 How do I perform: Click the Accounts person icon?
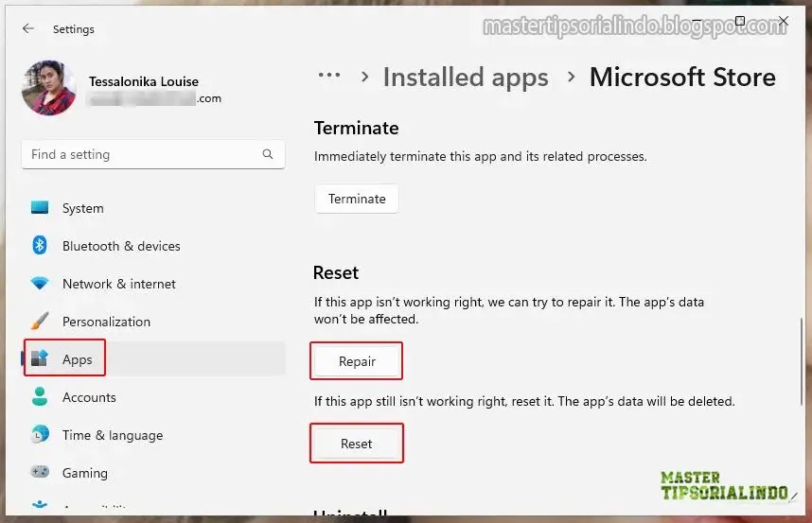(x=40, y=397)
